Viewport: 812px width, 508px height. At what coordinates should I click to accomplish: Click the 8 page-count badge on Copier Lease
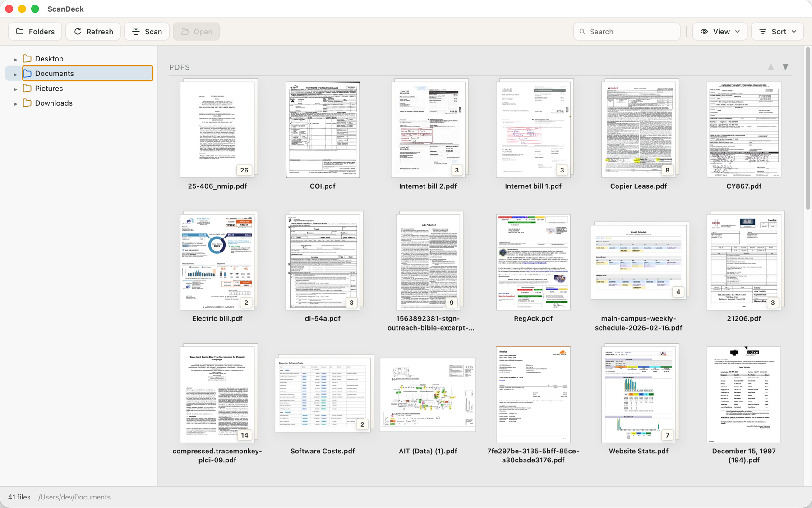[x=667, y=170]
